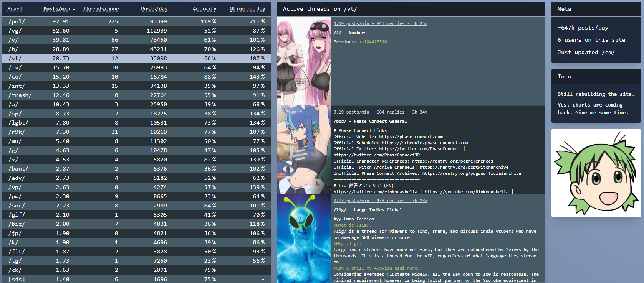Click '6 users on this site' text
The image size is (644, 283).
pos(591,40)
